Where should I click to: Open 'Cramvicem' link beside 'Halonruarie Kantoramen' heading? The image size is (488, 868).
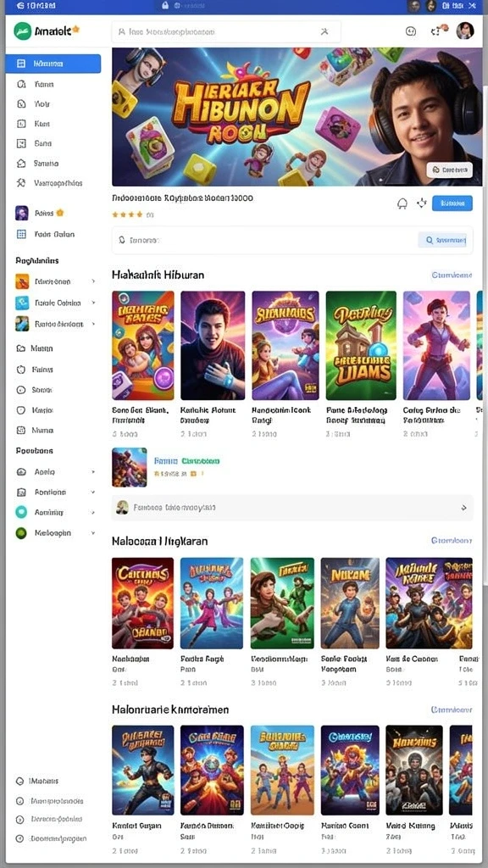[x=452, y=709]
